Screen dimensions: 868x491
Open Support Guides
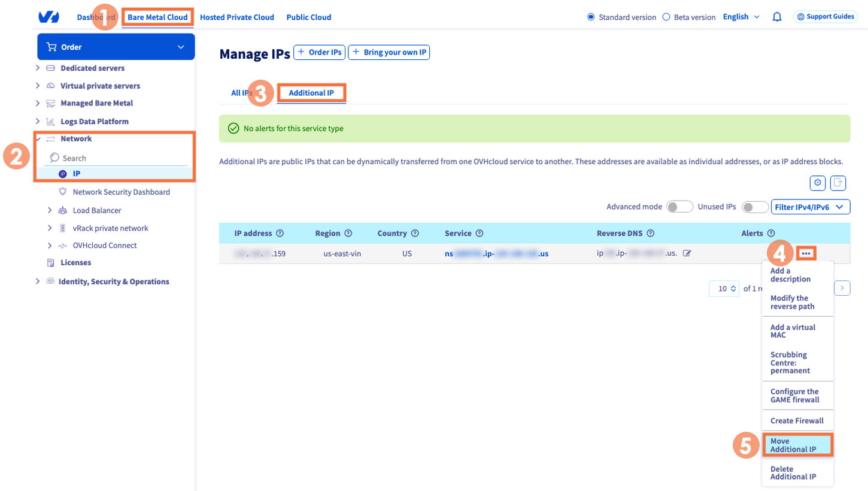[825, 17]
